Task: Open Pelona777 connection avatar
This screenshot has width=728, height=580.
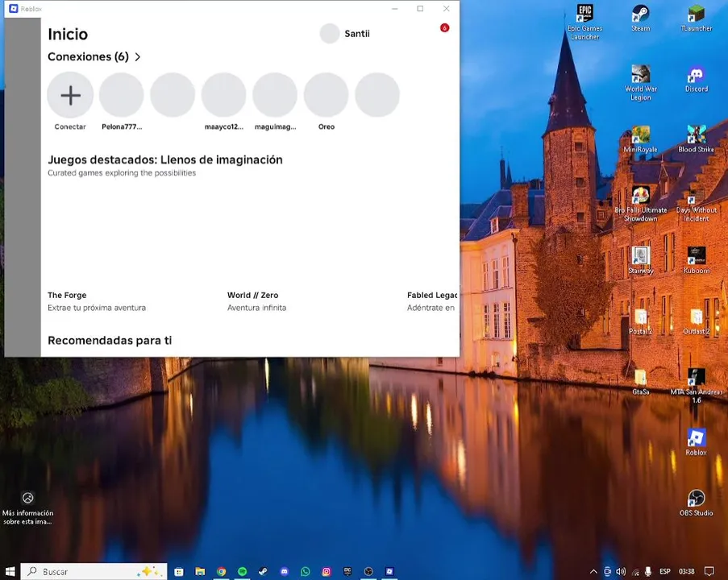Action: pos(122,95)
